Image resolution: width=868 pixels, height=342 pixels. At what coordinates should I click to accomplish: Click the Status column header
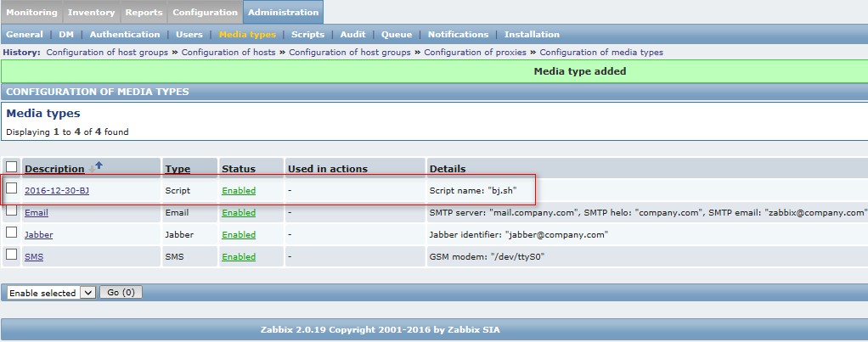tap(239, 169)
